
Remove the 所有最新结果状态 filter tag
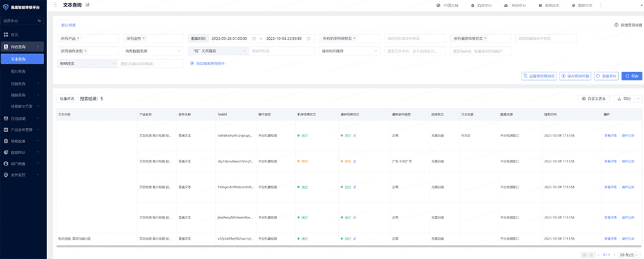[486, 38]
